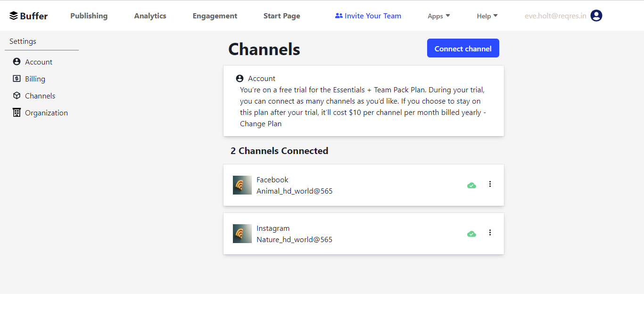The width and height of the screenshot is (644, 309).
Task: Click the team people icon beside Invite
Action: [339, 16]
